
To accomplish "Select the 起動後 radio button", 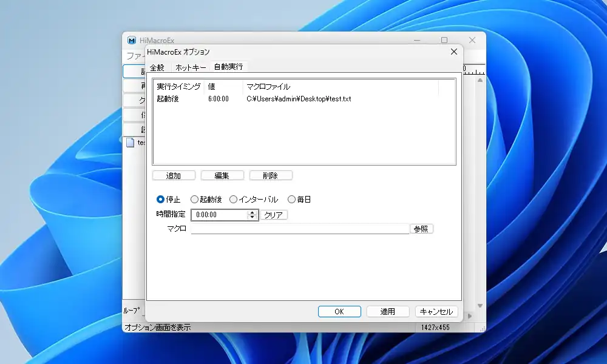I will (x=195, y=199).
